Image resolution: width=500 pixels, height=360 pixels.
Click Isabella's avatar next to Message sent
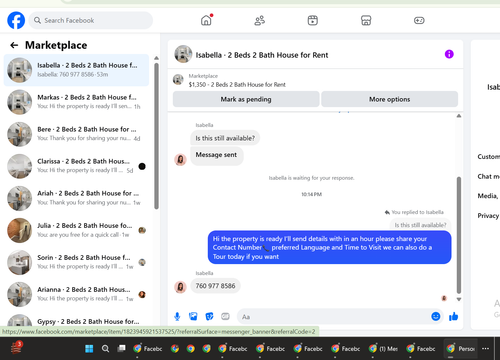180,159
